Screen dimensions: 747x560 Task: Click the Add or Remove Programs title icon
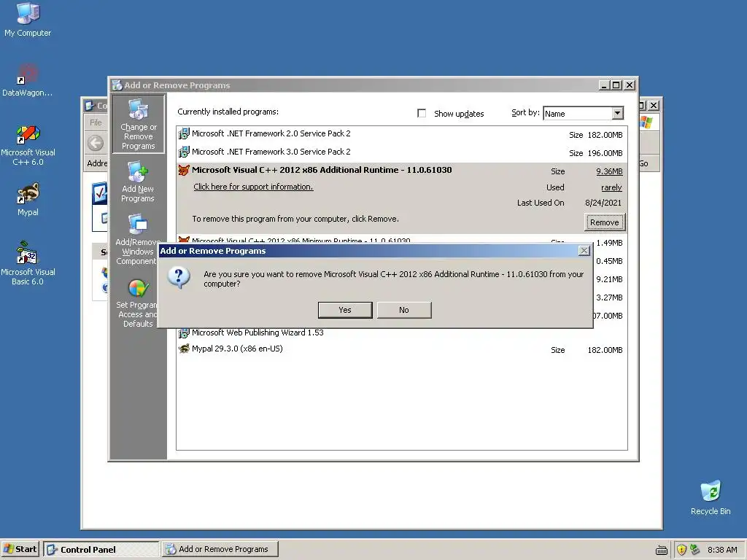point(117,85)
